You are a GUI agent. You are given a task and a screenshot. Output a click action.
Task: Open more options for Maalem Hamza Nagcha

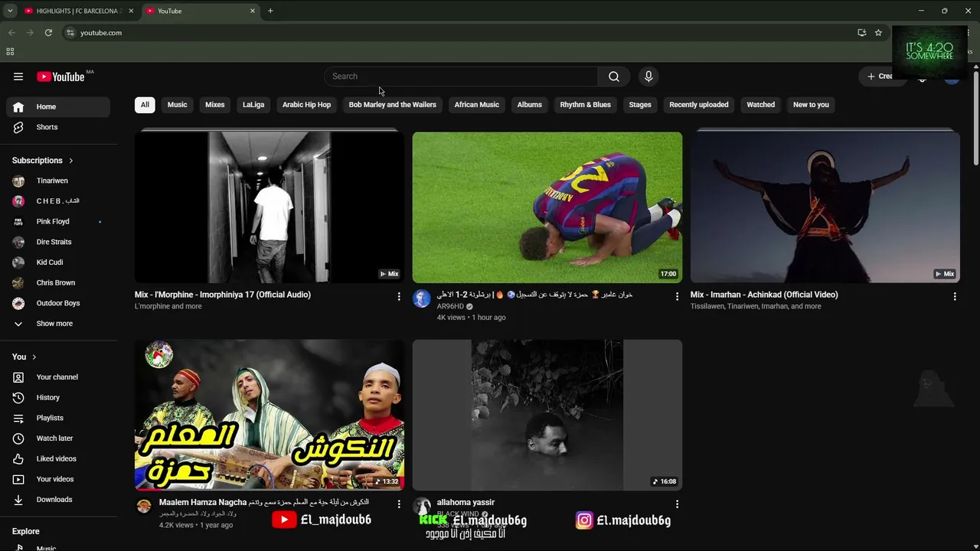[399, 504]
